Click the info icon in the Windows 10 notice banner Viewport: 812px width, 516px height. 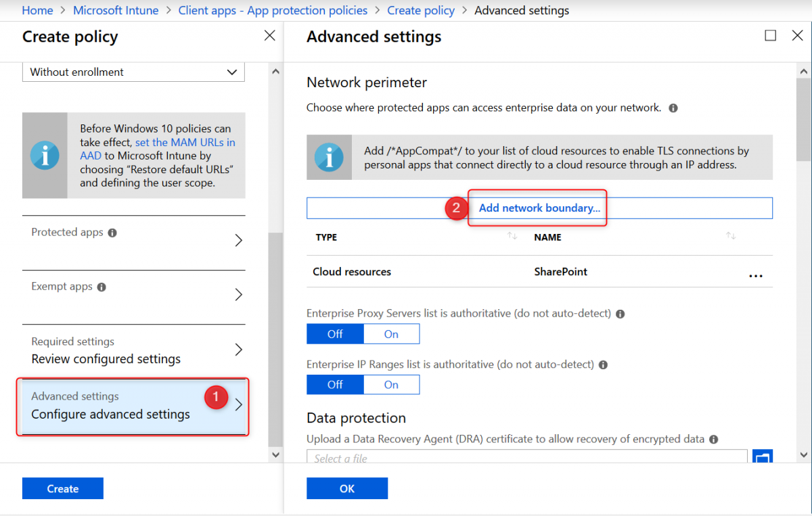(x=45, y=156)
